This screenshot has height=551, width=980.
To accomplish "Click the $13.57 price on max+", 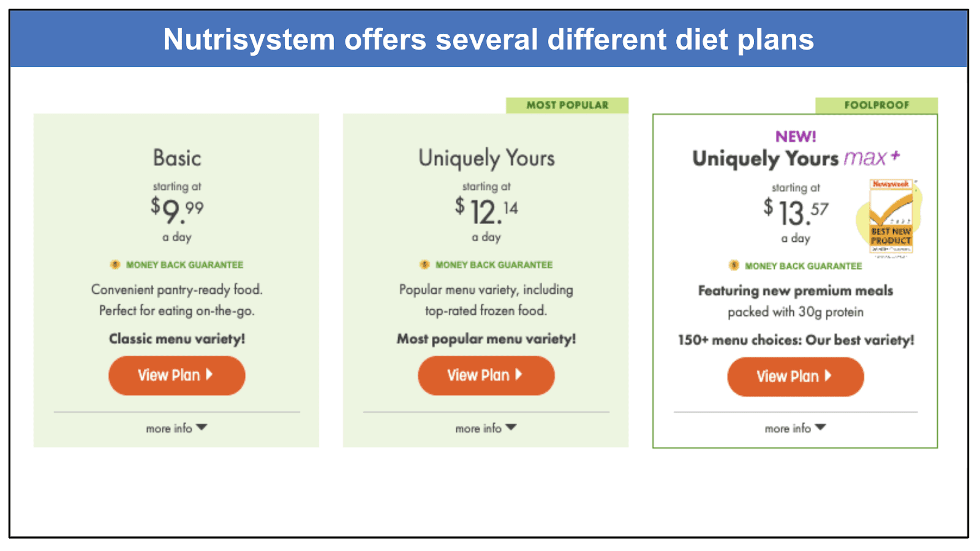I will (x=795, y=212).
